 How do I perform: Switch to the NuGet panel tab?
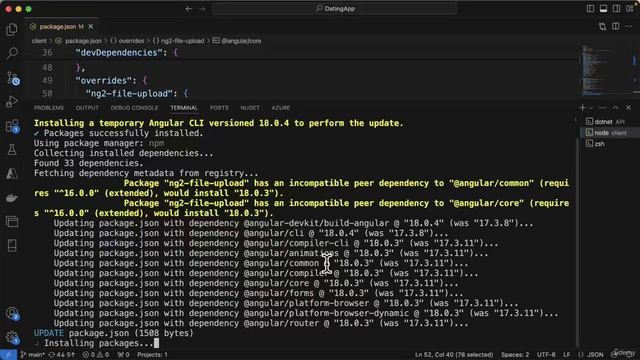[x=250, y=108]
